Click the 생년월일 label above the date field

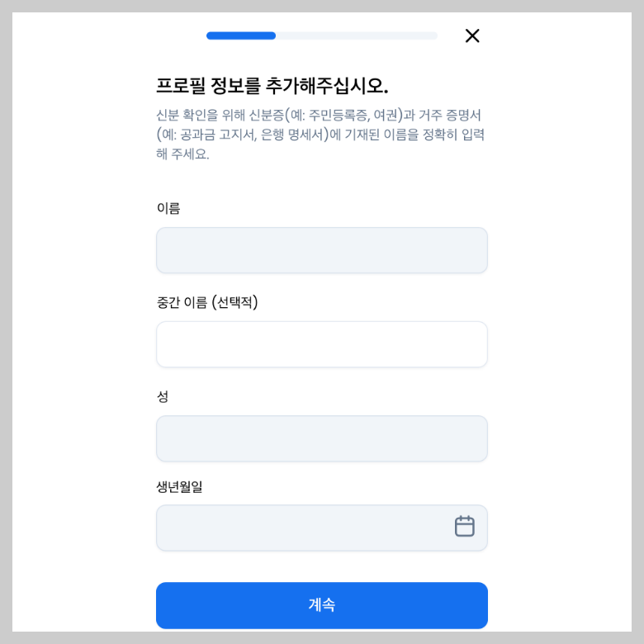(179, 486)
